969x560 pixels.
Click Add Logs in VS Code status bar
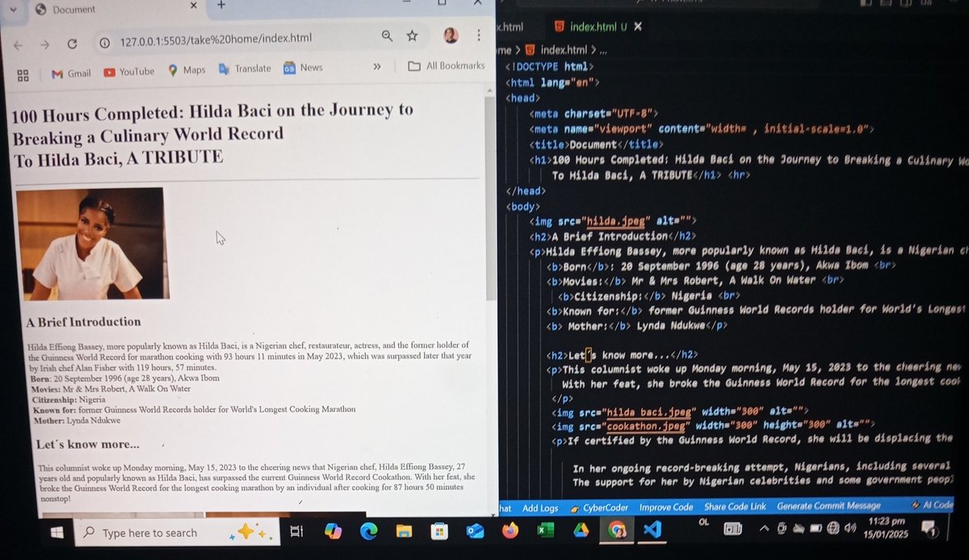pos(540,508)
